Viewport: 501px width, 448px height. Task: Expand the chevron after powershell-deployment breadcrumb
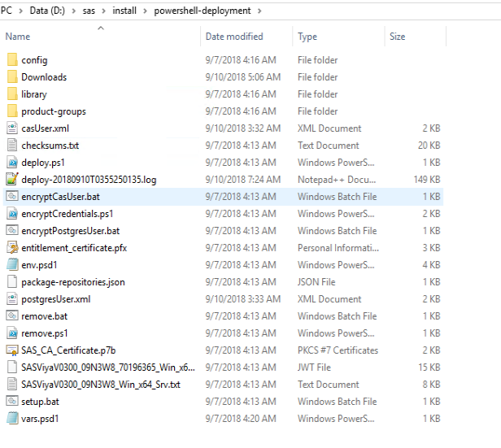coord(259,11)
